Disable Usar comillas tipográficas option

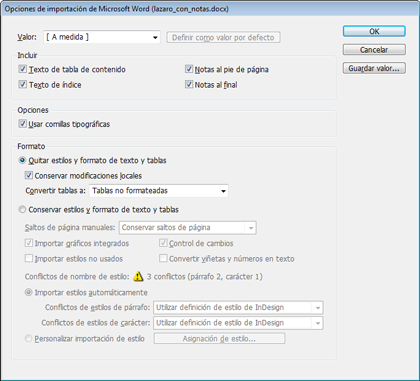[x=23, y=124]
